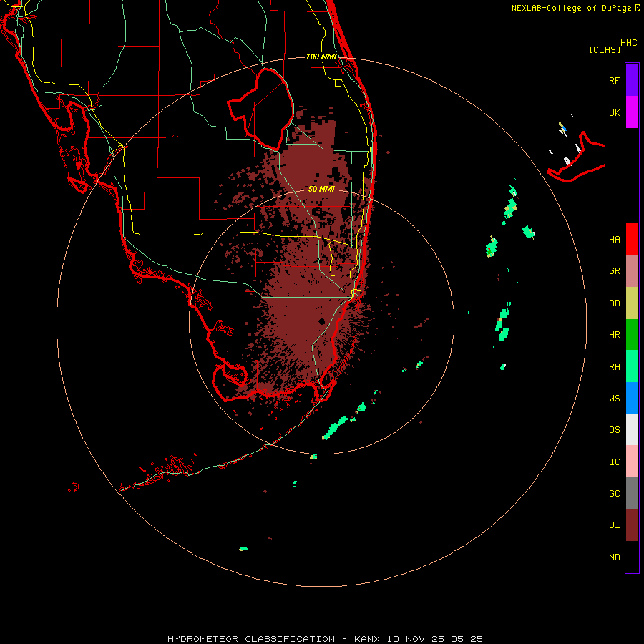Click the ND legend label
This screenshot has height=644, width=644.
[x=614, y=557]
